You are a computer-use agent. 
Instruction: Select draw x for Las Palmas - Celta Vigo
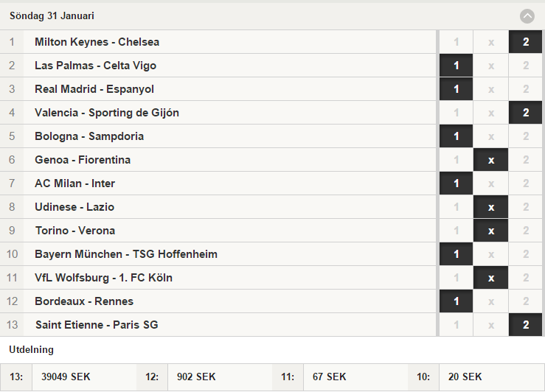click(490, 66)
